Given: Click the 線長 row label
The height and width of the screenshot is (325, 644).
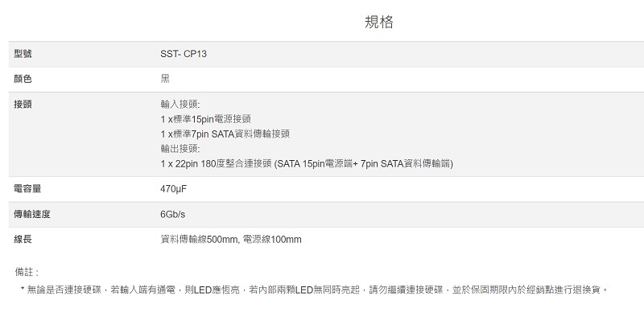Looking at the screenshot, I should [23, 240].
